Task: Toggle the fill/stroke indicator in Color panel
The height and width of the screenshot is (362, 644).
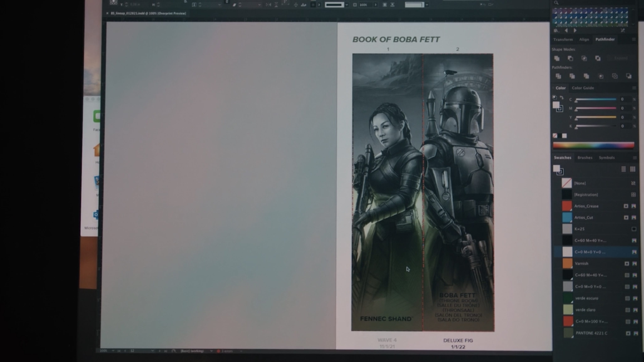Action: pyautogui.click(x=558, y=107)
